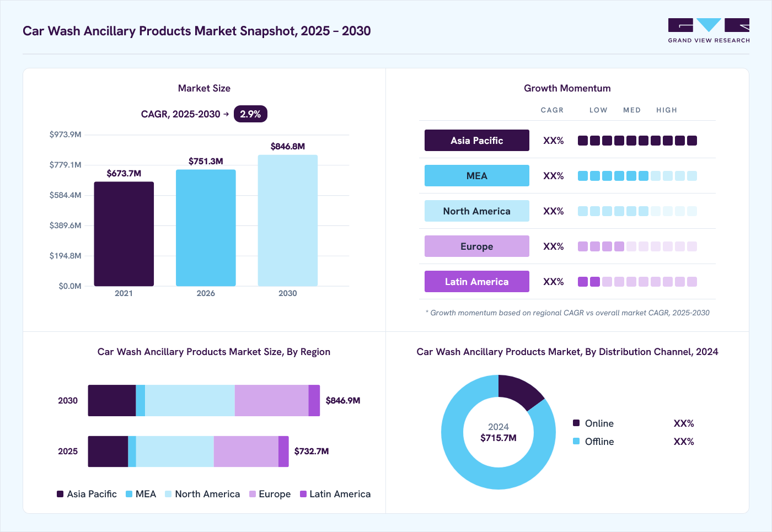
Task: Click the $715.7M value in the donut center
Action: click(498, 438)
